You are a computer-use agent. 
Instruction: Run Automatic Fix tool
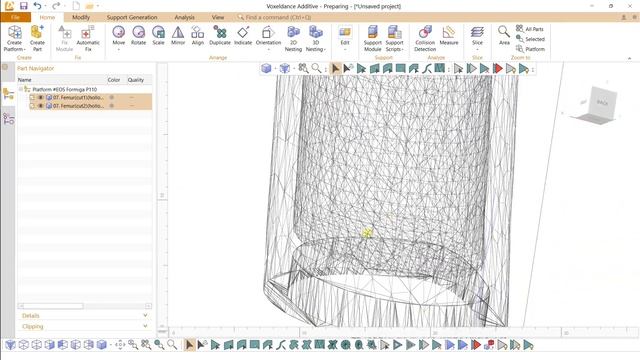tap(88, 38)
